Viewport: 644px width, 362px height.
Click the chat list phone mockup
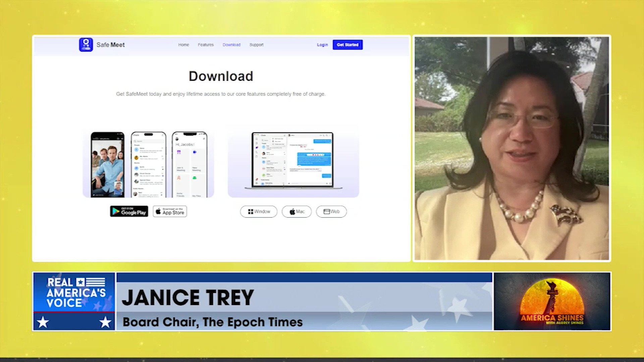click(x=149, y=164)
